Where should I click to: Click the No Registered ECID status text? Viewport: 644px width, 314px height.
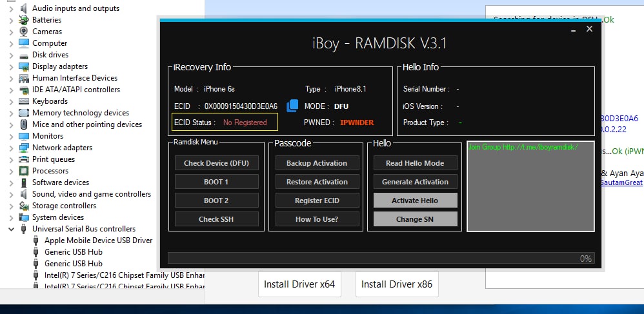point(245,123)
